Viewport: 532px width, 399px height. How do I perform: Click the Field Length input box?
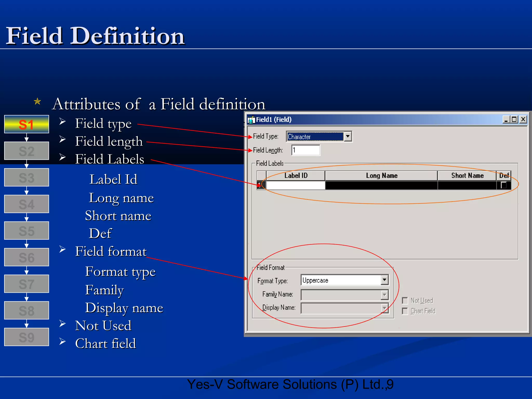coord(306,150)
